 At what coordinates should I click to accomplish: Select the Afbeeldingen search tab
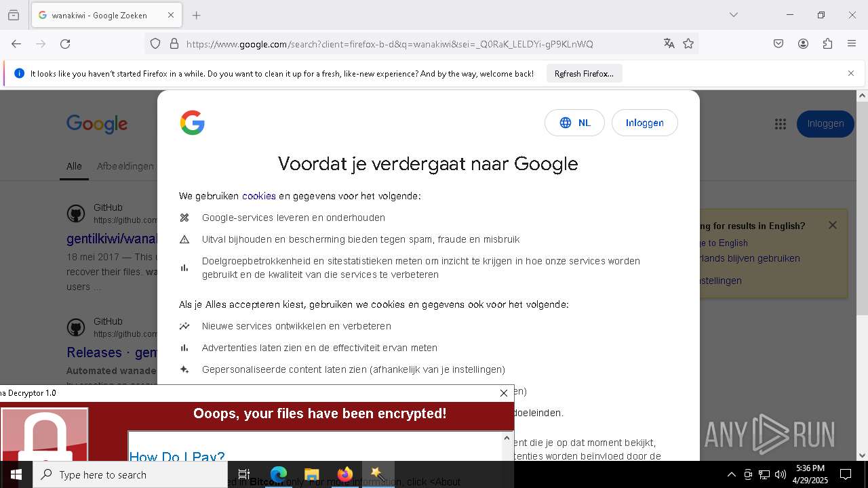(125, 166)
